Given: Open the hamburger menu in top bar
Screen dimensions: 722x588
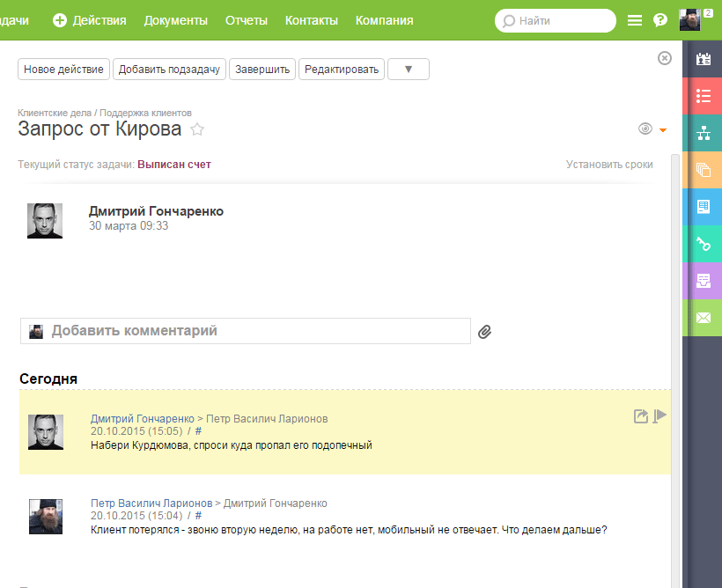Looking at the screenshot, I should pyautogui.click(x=634, y=20).
